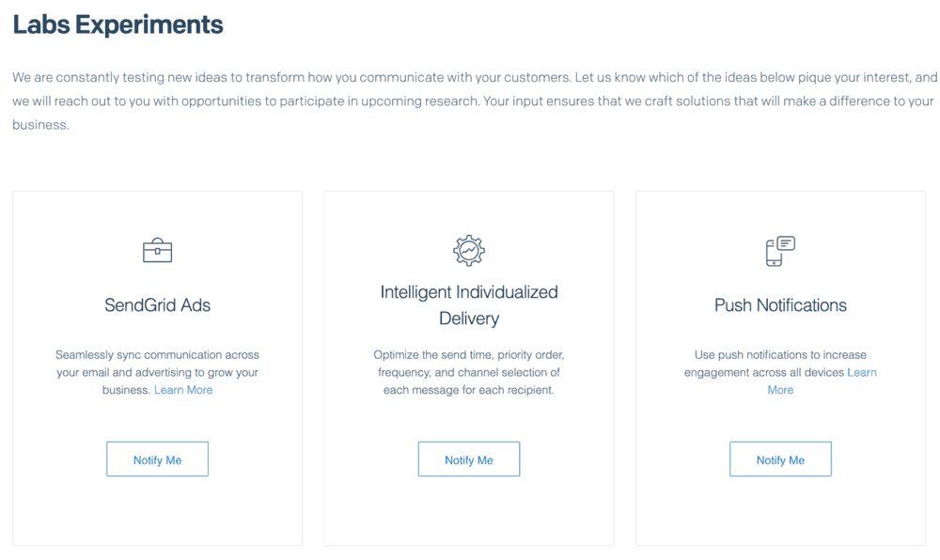
Task: Click the gear icon for Intelligent Individualized Delivery
Action: click(468, 250)
